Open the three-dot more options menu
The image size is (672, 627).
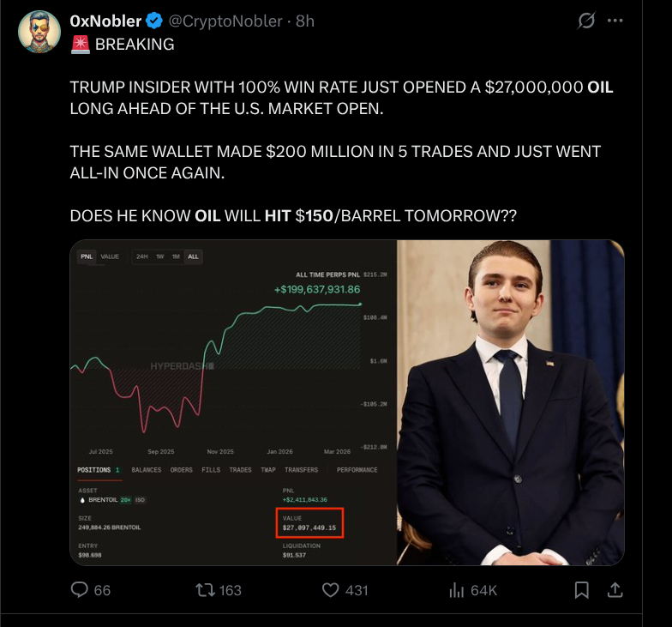click(615, 21)
